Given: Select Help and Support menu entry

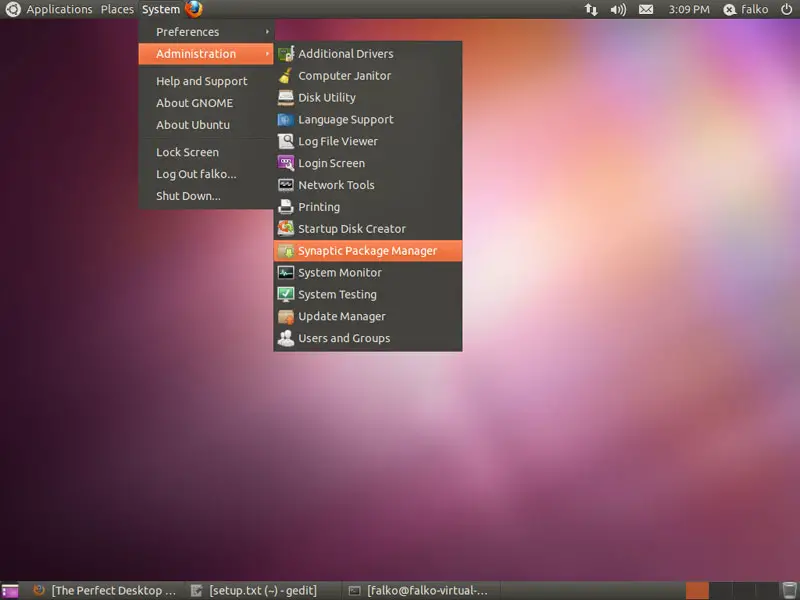Looking at the screenshot, I should coord(202,81).
